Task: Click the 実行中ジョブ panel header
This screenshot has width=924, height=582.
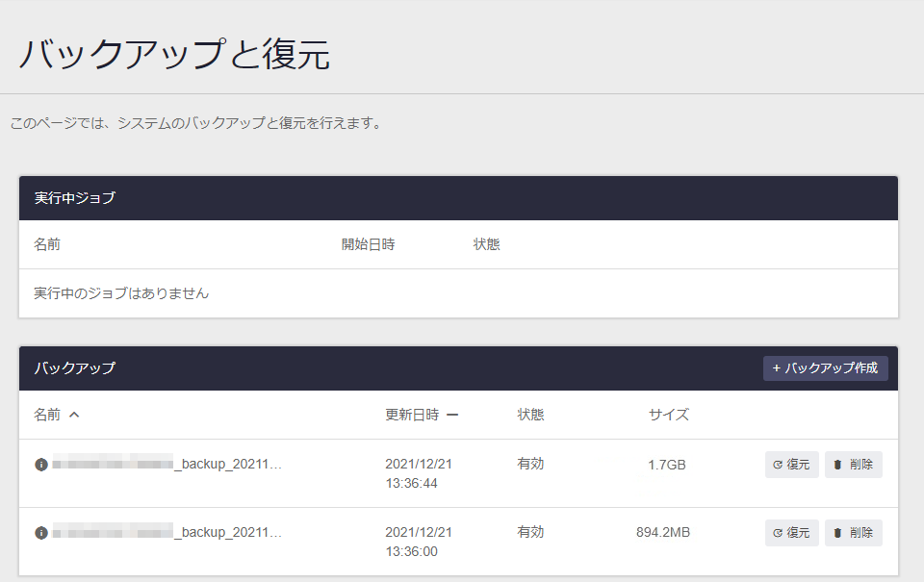Action: tap(458, 198)
